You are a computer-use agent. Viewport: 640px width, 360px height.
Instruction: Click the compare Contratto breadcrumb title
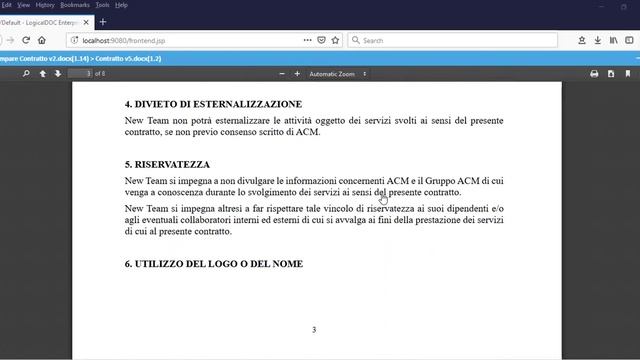point(81,58)
